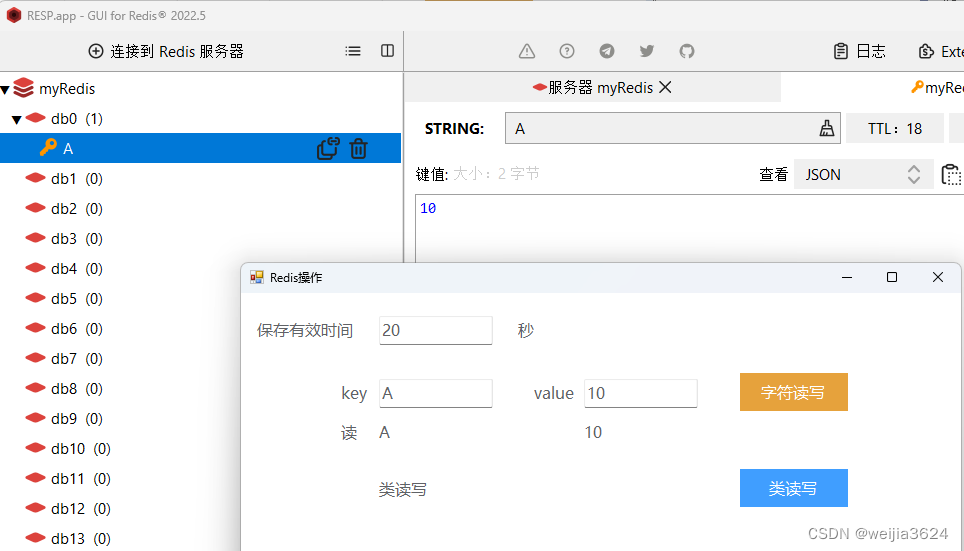The image size is (964, 551).
Task: Copy key A with the duplicate icon
Action: coord(328,148)
